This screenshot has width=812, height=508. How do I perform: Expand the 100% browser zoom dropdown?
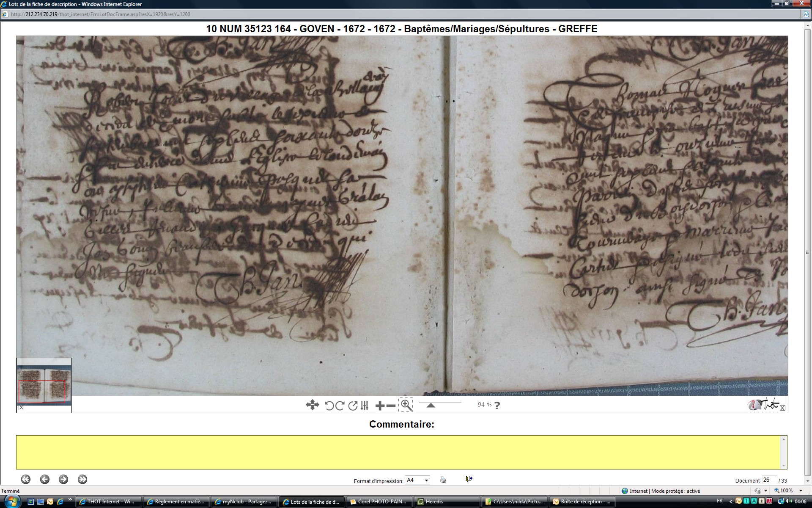[801, 491]
